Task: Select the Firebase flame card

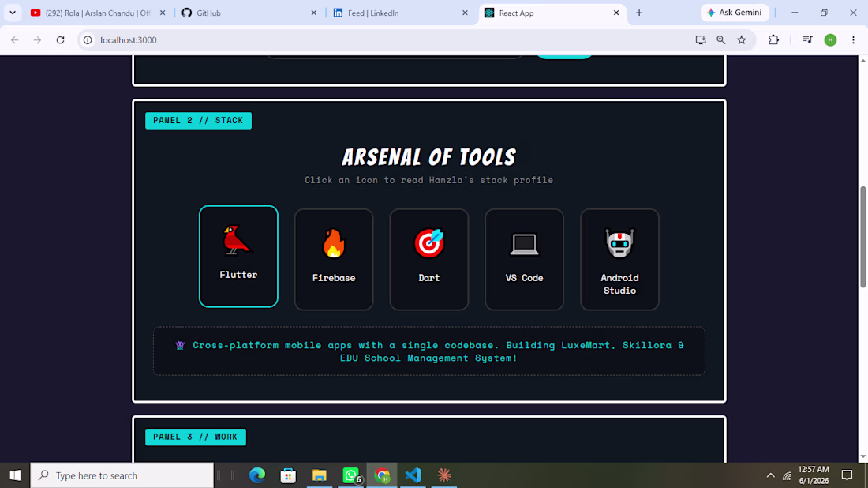Action: click(334, 259)
